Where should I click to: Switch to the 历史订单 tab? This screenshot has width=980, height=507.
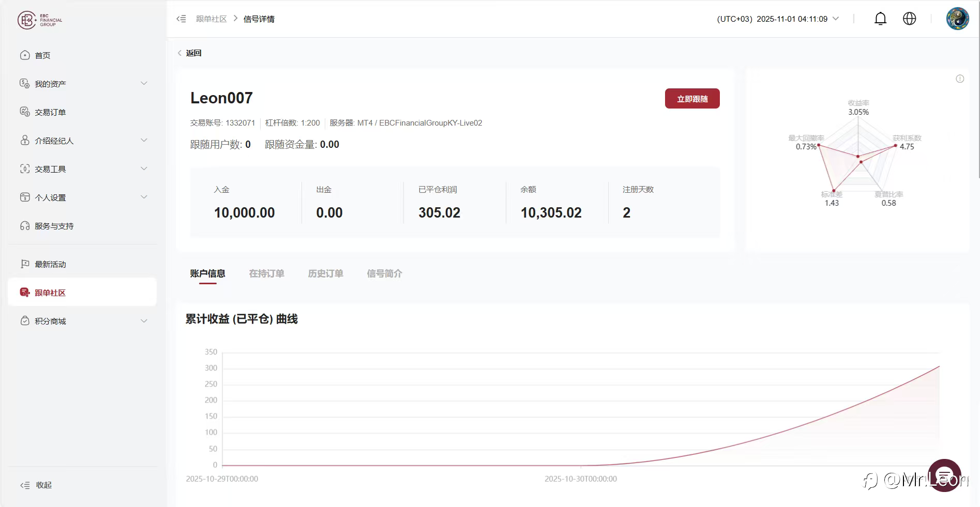point(325,274)
